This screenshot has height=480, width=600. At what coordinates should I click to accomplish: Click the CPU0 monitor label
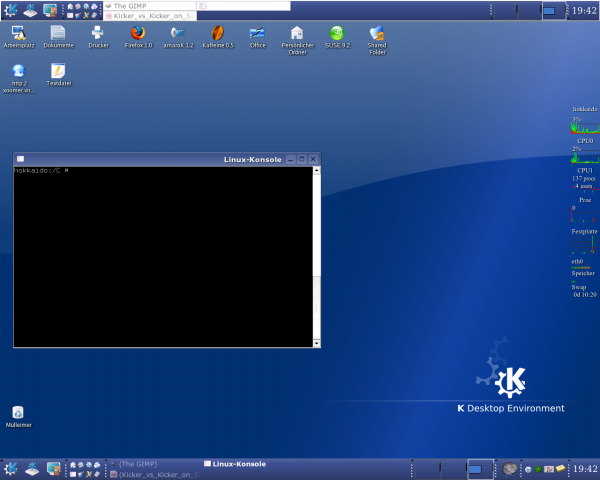click(x=585, y=141)
